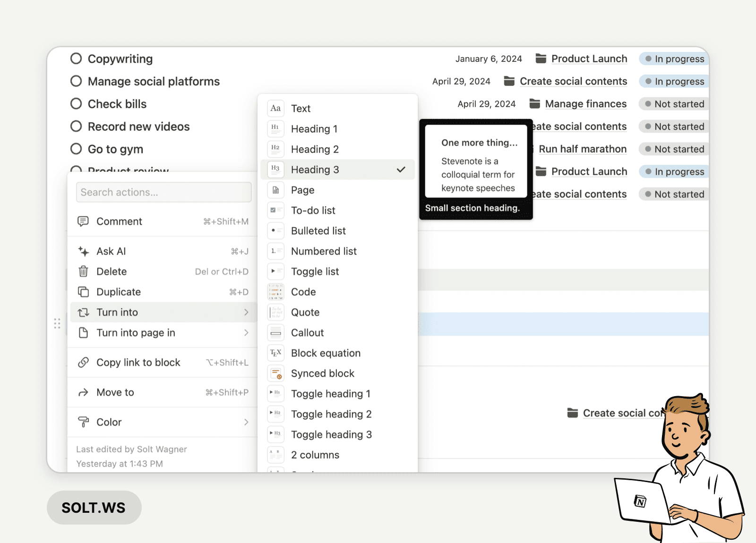Open Copywriting's In progress status dropdown
This screenshot has height=543, width=756.
point(674,59)
